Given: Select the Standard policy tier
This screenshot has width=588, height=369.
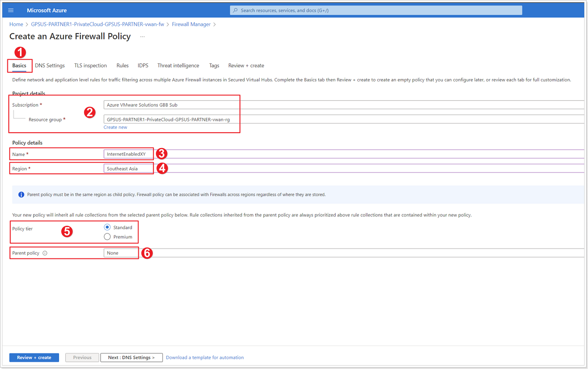Looking at the screenshot, I should pyautogui.click(x=107, y=227).
